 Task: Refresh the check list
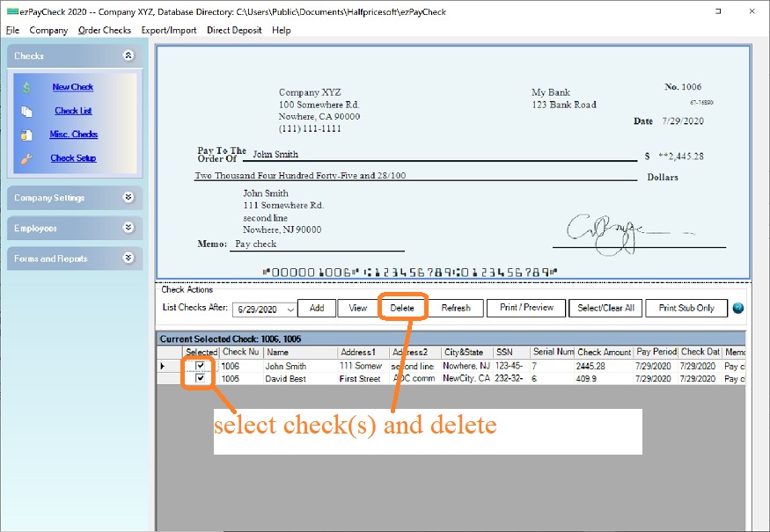coord(456,308)
